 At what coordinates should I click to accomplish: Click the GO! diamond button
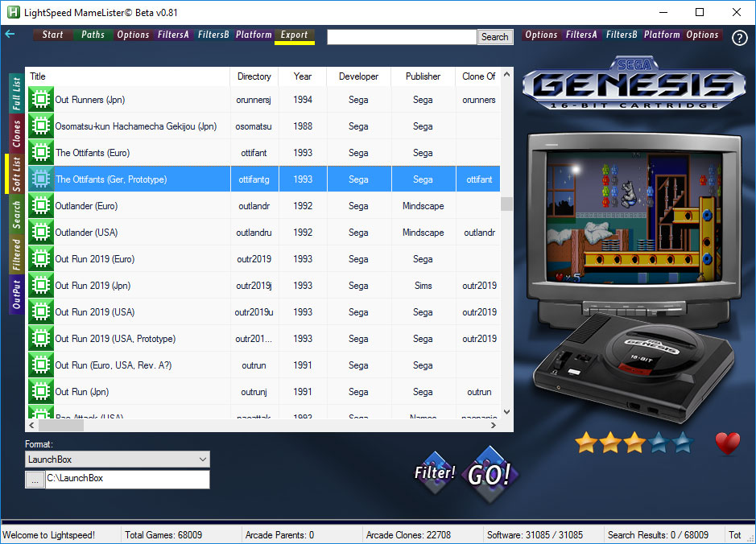[x=490, y=475]
